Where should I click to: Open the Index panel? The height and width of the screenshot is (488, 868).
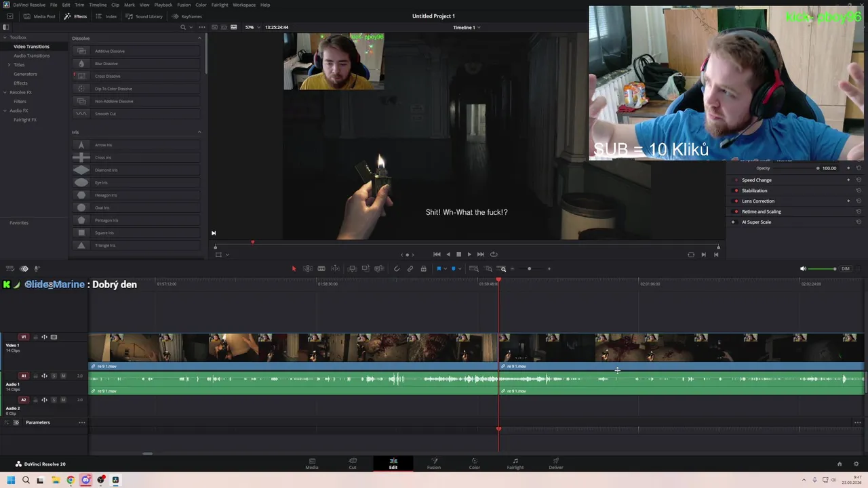[106, 16]
